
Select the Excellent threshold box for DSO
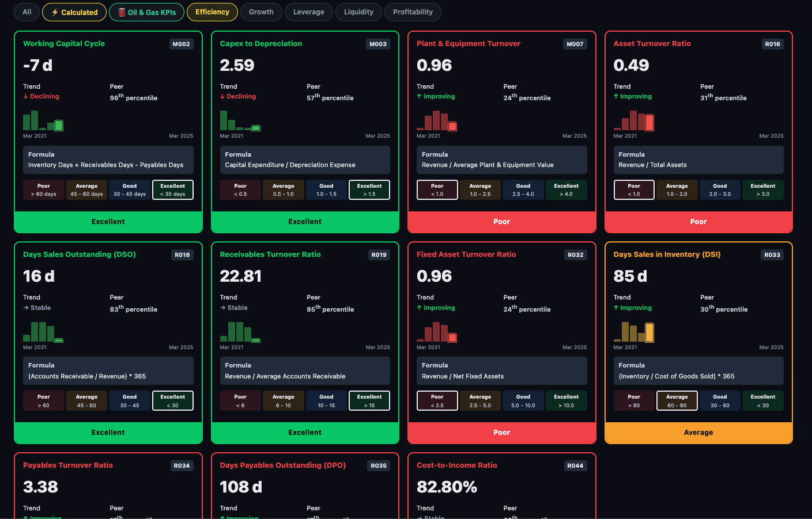173,400
